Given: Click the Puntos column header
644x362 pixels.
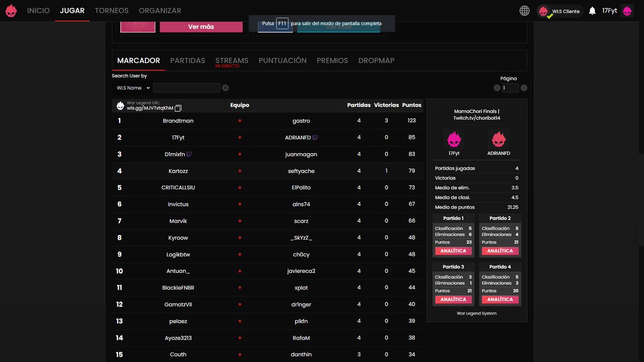Looking at the screenshot, I should pos(412,105).
